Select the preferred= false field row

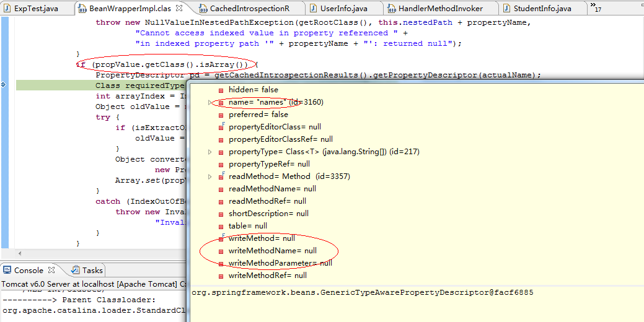(258, 115)
